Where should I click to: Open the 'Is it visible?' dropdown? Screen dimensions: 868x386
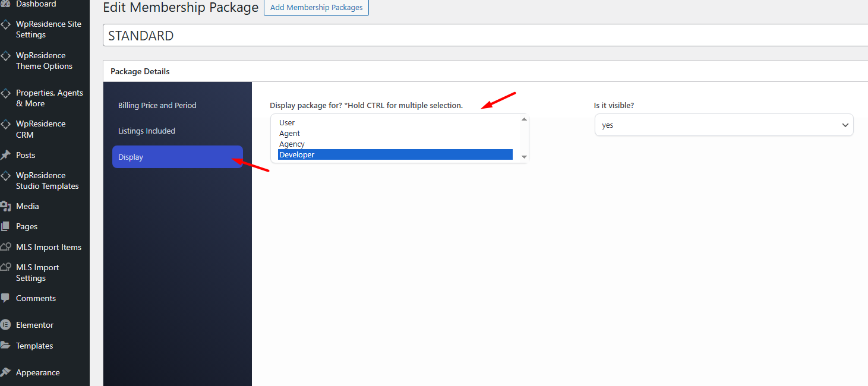pyautogui.click(x=724, y=125)
